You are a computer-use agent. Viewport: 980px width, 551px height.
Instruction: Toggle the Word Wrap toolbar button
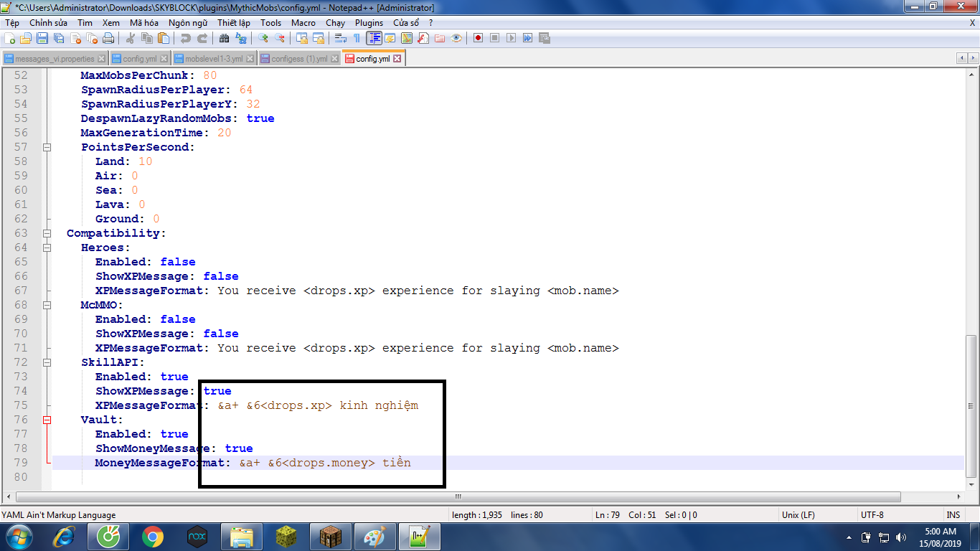tap(341, 38)
